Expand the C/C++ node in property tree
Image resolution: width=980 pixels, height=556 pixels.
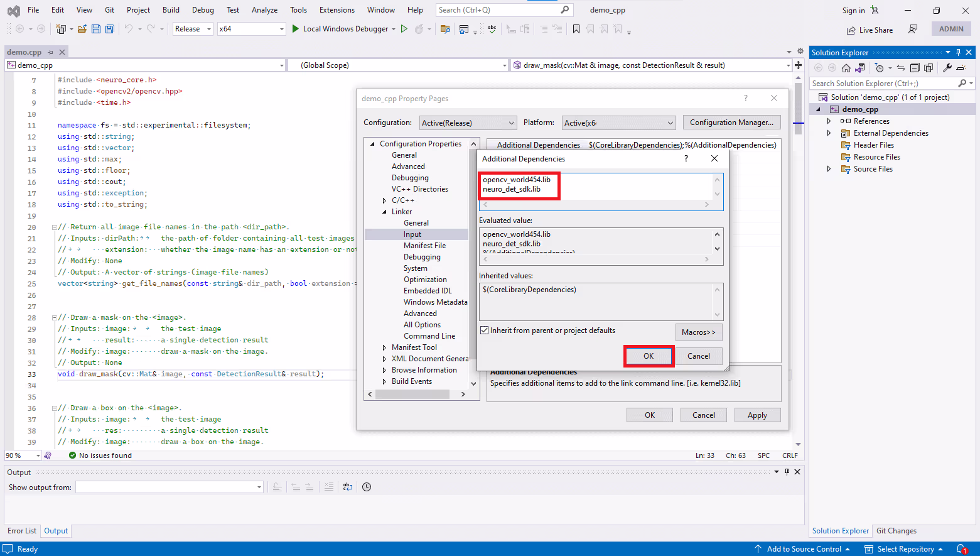[384, 200]
